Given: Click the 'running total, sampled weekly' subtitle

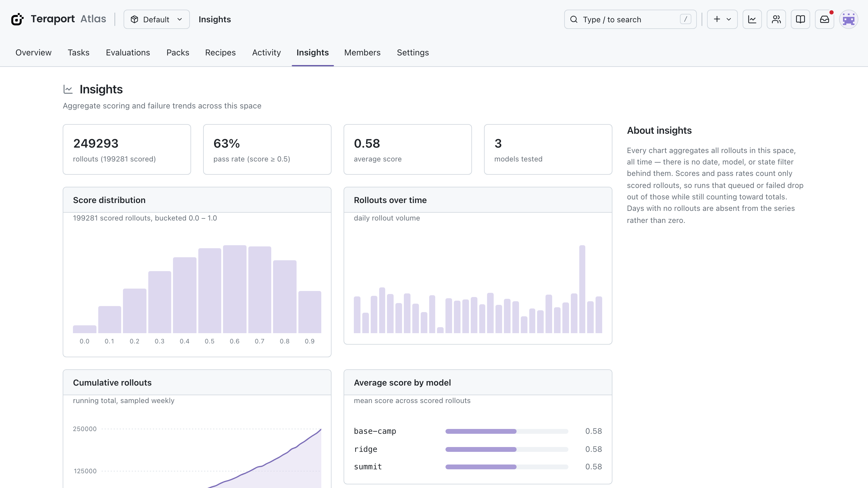Looking at the screenshot, I should (x=124, y=400).
